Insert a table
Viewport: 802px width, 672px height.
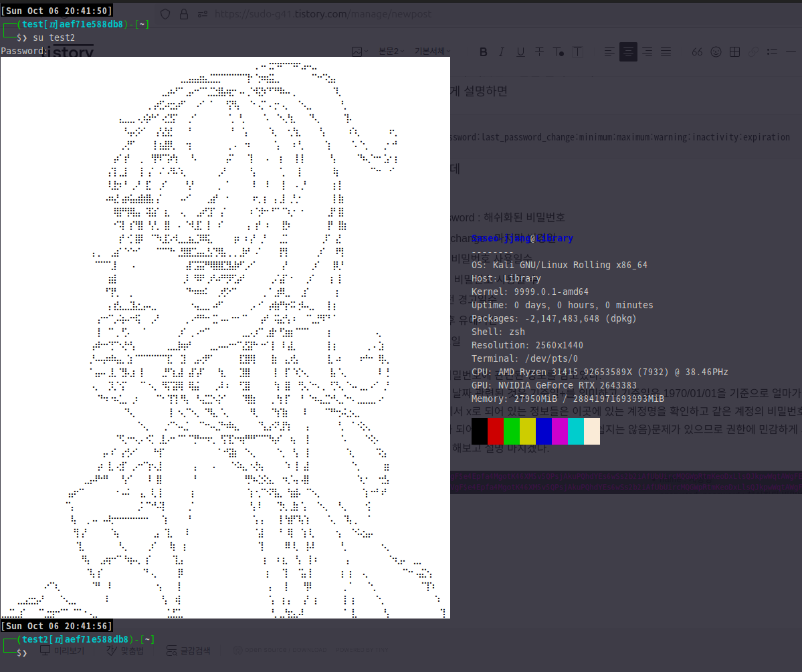pyautogui.click(x=735, y=51)
